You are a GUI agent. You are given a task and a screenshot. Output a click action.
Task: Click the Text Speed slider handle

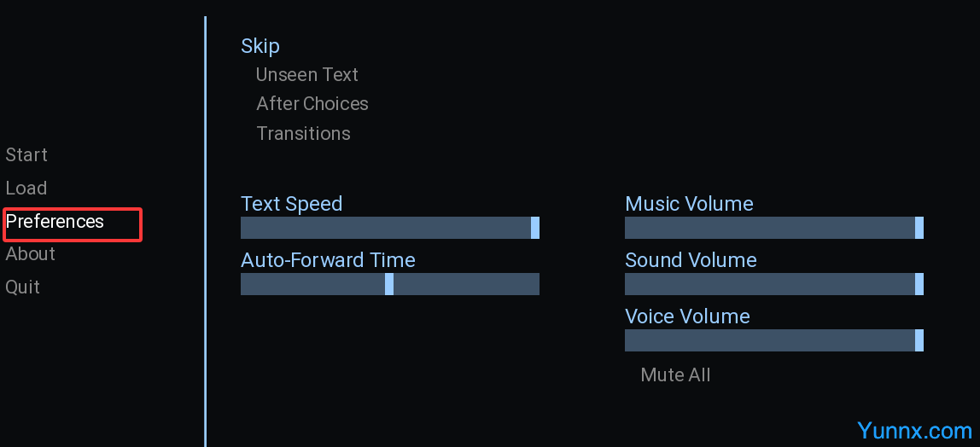(535, 228)
